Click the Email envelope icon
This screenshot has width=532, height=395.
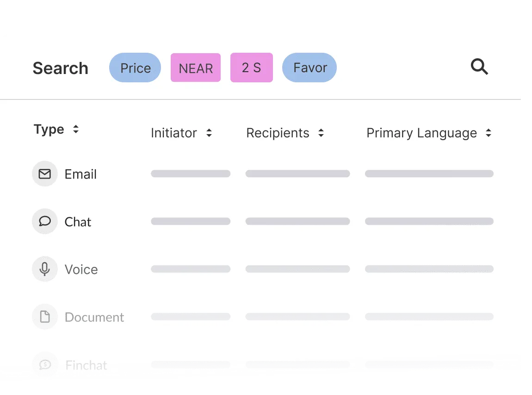click(x=44, y=174)
